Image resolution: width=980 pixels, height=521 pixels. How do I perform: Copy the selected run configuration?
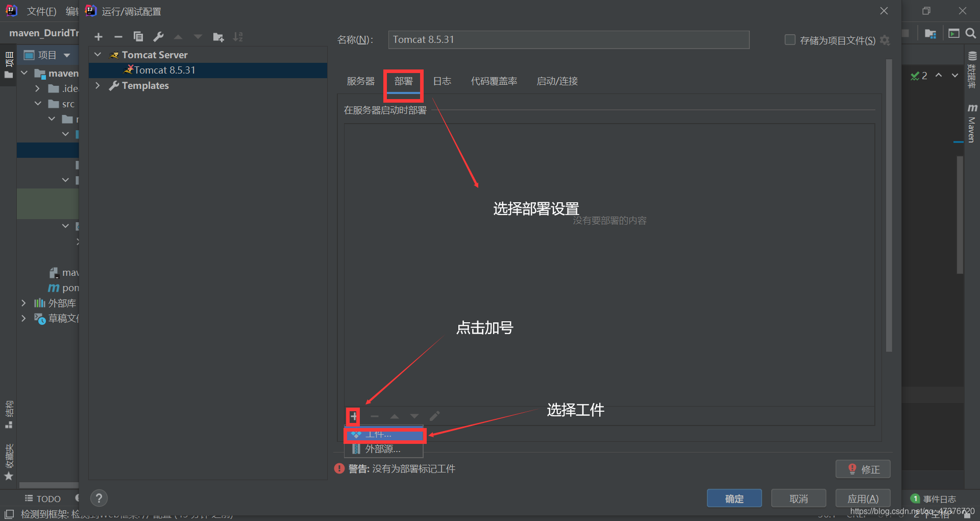click(138, 37)
